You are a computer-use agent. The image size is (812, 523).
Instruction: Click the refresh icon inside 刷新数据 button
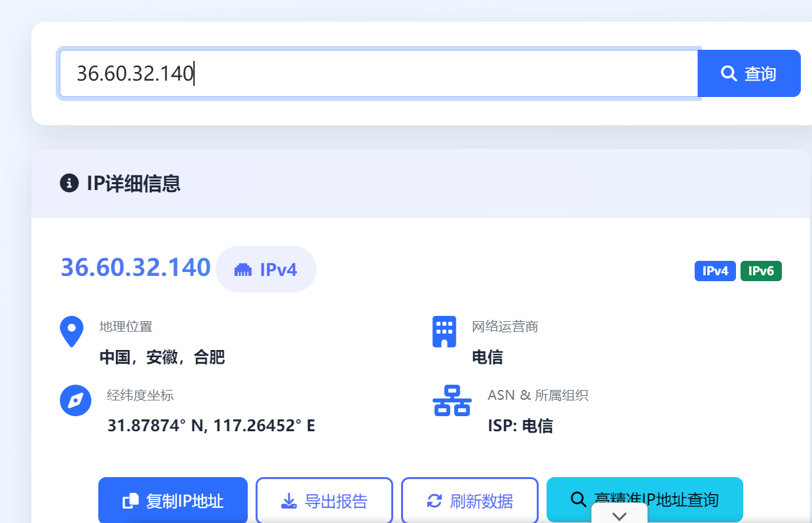[x=434, y=499]
